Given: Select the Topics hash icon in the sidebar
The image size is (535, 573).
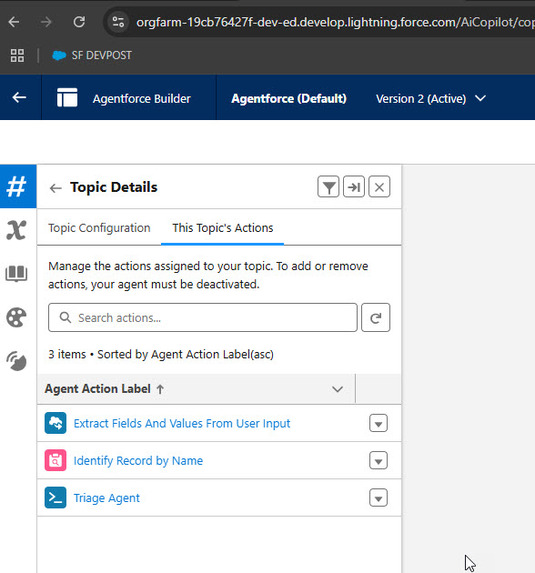Looking at the screenshot, I should click(17, 186).
